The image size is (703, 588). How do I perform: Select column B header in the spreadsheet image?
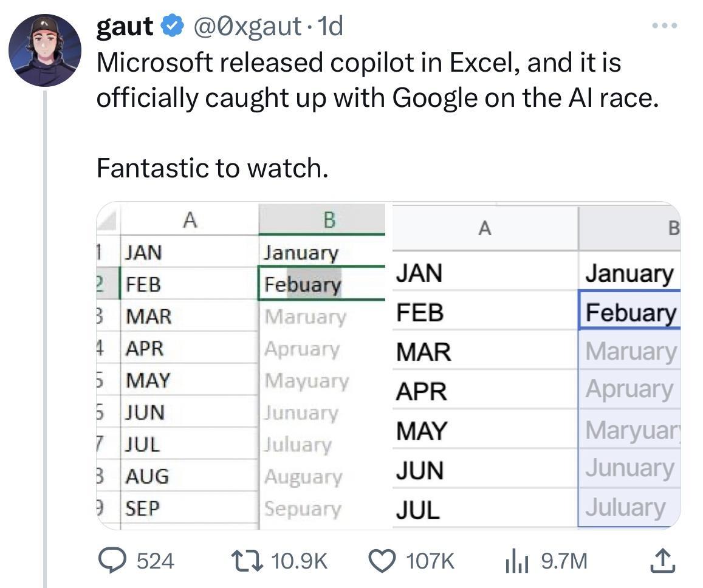[328, 220]
